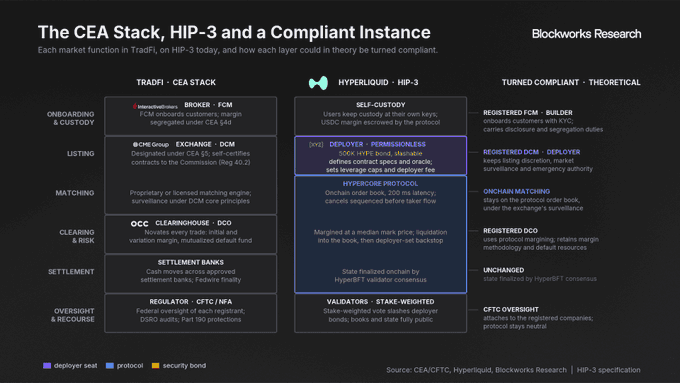Click the [XYZ] deployer tag

click(316, 144)
